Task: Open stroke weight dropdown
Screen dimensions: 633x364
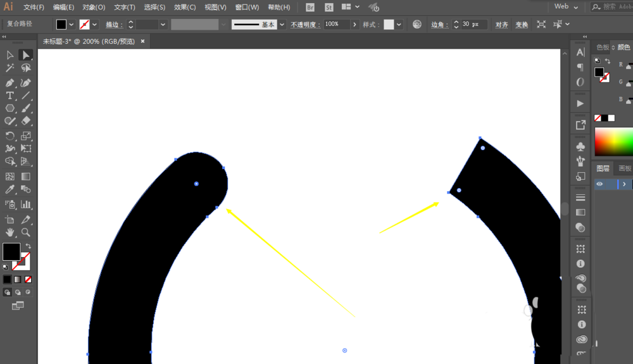Action: click(163, 25)
